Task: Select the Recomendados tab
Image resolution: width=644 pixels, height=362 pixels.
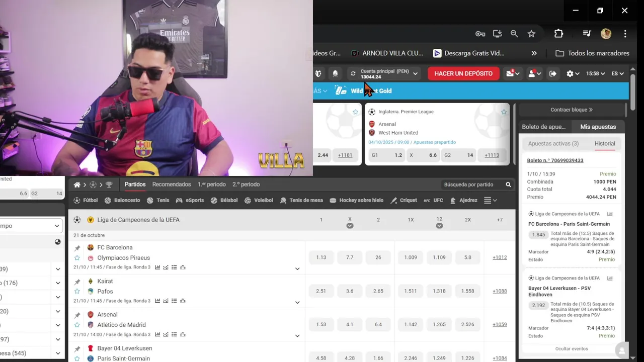Action: pos(172,185)
